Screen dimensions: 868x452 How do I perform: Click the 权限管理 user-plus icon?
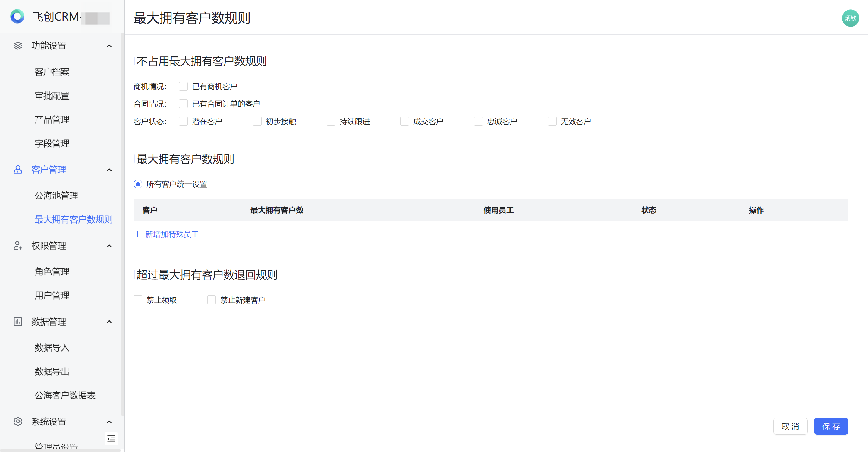18,246
